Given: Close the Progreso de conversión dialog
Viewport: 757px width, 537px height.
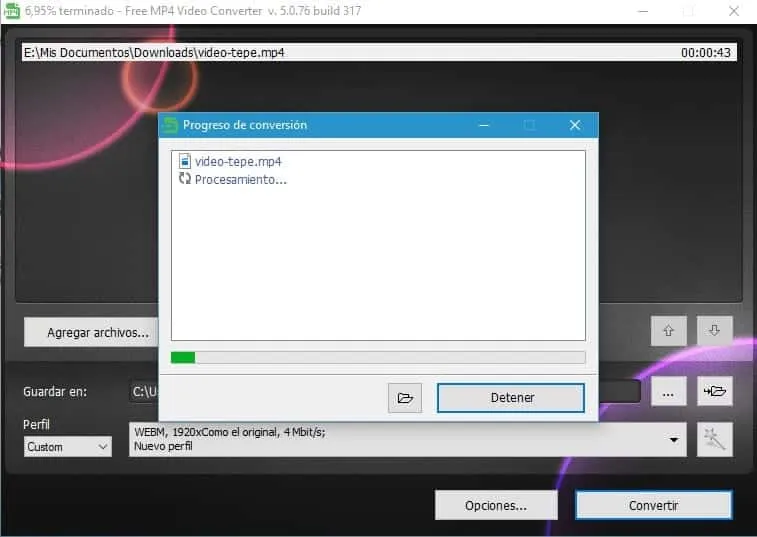Looking at the screenshot, I should [575, 125].
